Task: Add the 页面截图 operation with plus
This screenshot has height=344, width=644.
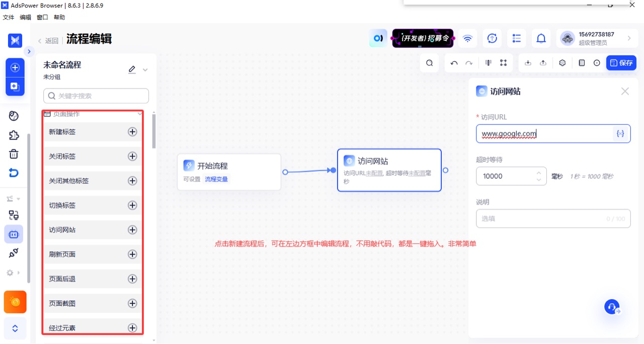Action: pyautogui.click(x=132, y=303)
